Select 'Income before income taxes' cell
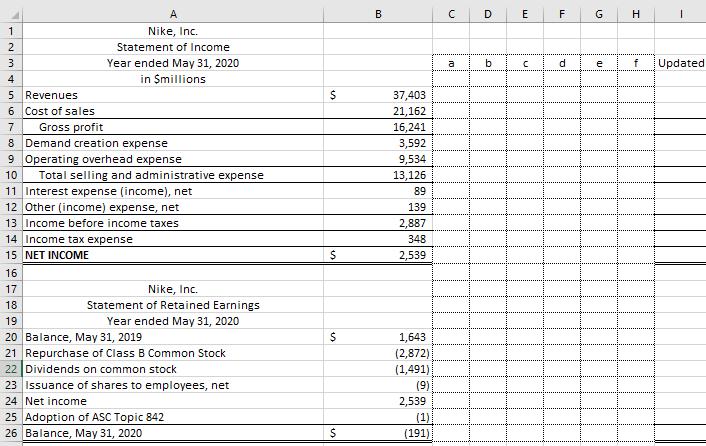Viewport: 706px width, 446px height. pyautogui.click(x=173, y=223)
